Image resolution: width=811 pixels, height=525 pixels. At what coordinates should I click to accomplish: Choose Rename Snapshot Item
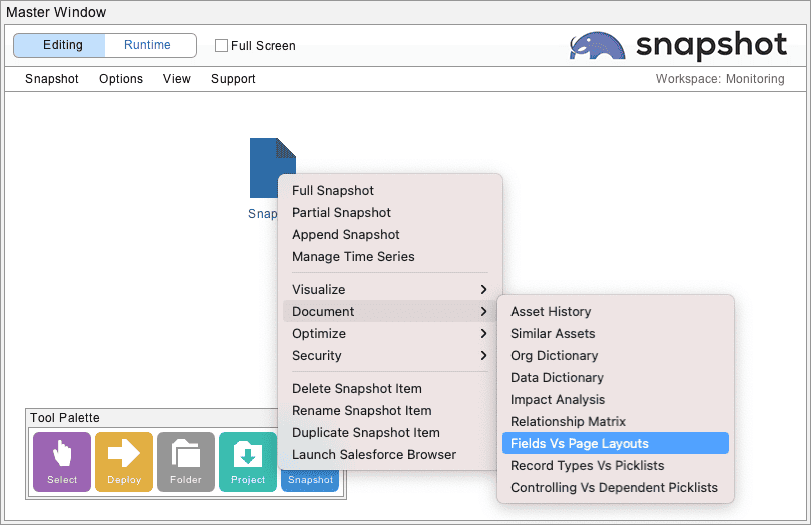tap(390, 411)
